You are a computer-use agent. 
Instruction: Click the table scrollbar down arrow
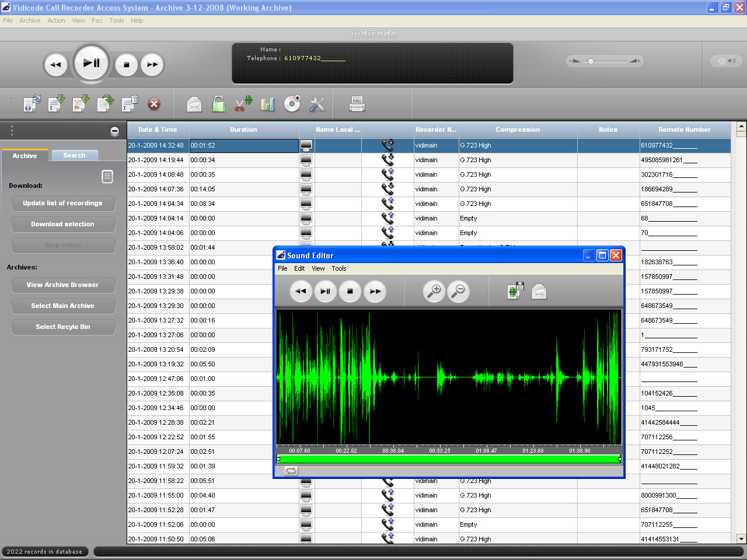741,539
